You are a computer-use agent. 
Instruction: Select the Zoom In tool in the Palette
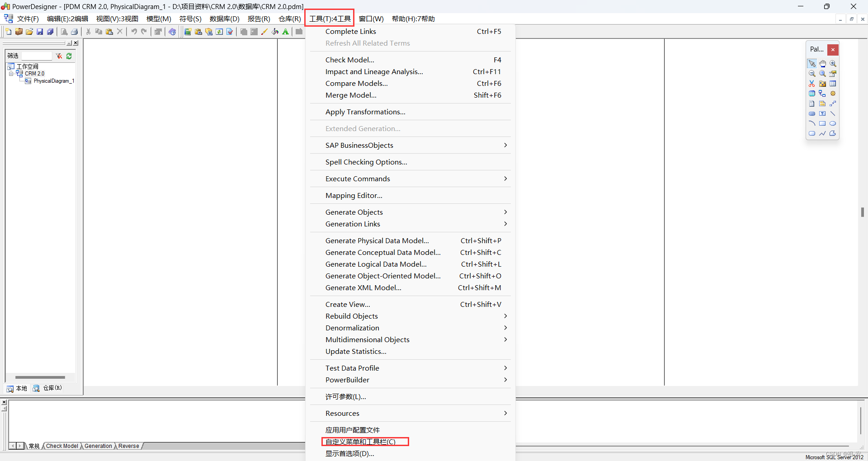(x=832, y=63)
